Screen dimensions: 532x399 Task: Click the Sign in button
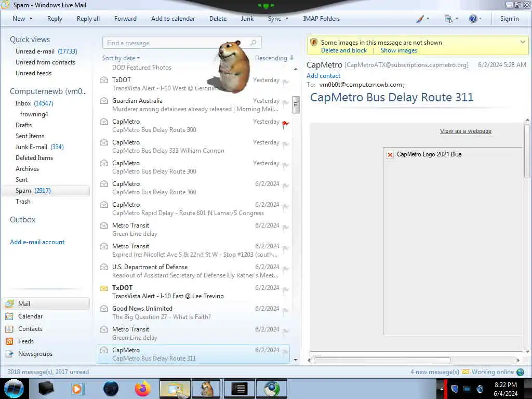point(509,19)
